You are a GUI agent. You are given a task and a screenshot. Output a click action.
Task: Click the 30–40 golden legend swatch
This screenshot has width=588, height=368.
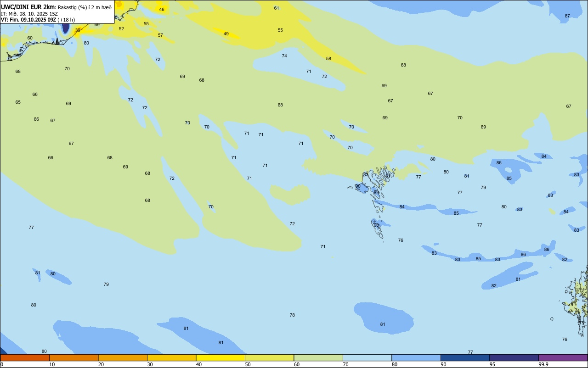coord(171,357)
